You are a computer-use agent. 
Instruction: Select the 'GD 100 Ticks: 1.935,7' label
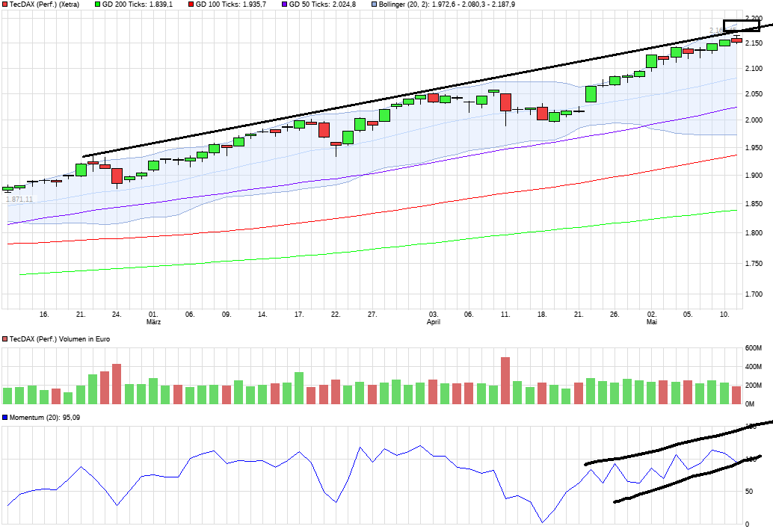pos(231,4)
